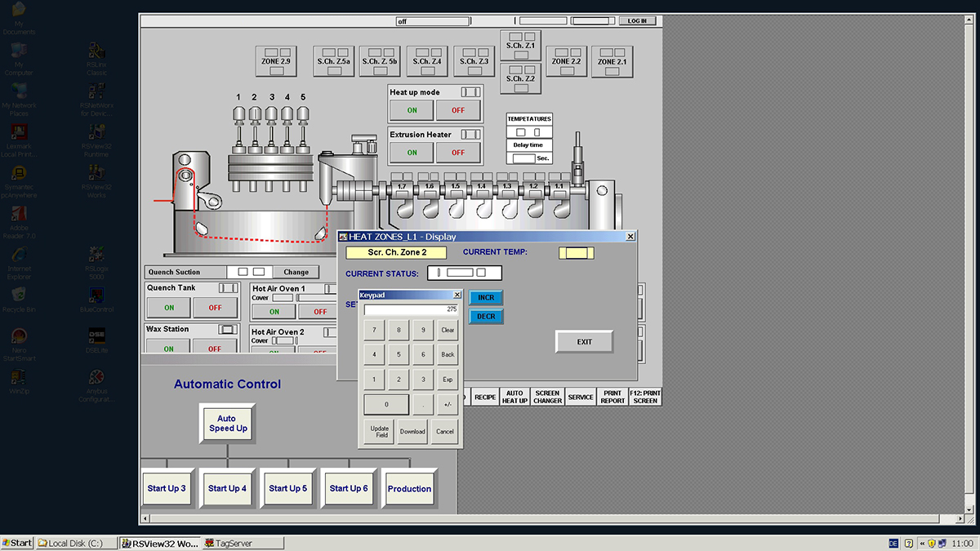Open the RECIPE screen tab
The image size is (980, 551).
(x=485, y=398)
